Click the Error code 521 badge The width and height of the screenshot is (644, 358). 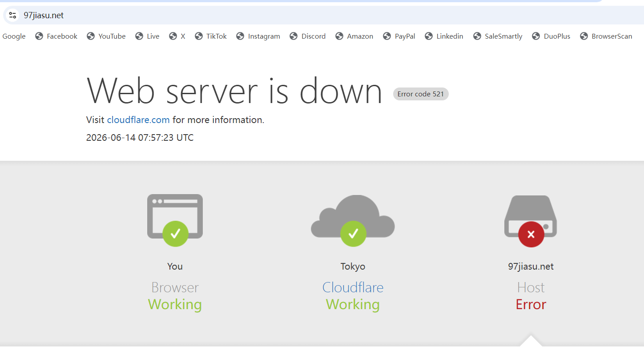[421, 94]
